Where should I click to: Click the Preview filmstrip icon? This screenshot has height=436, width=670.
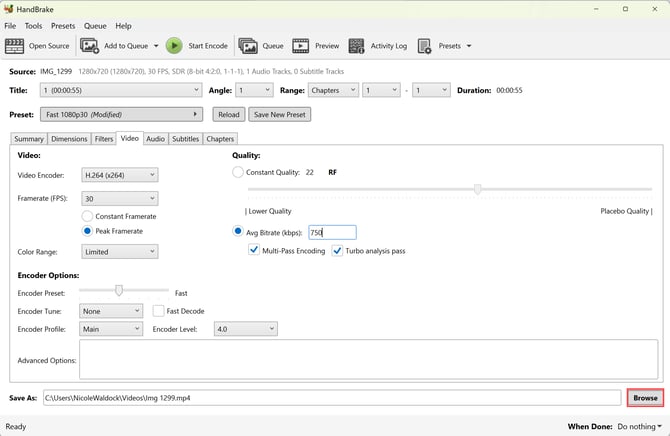coord(300,46)
